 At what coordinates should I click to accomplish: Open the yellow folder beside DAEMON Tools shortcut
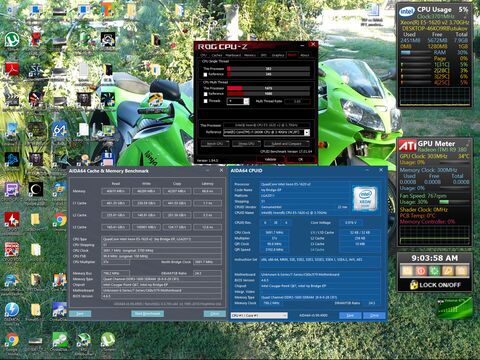pyautogui.click(x=36, y=310)
